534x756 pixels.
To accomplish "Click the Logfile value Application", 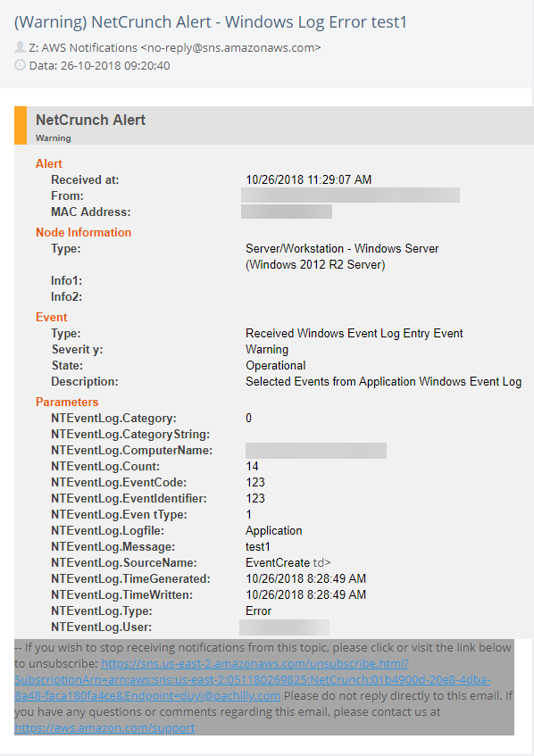I will (x=273, y=531).
